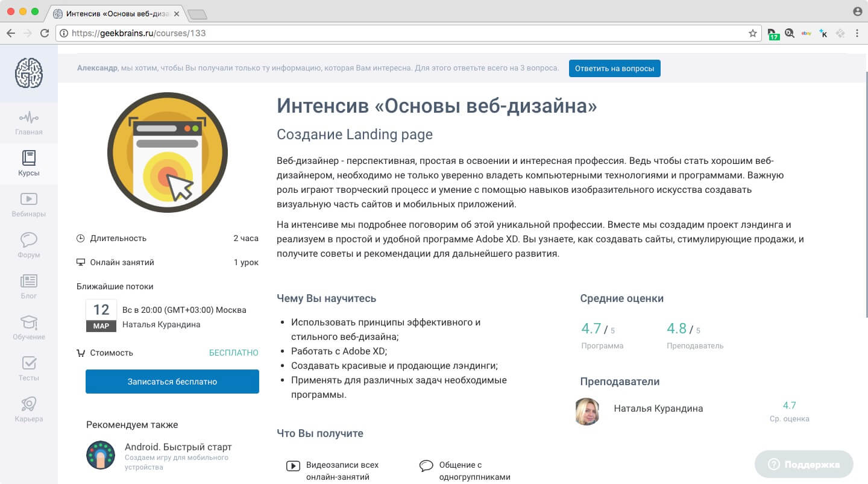The width and height of the screenshot is (868, 484).
Task: Click the БЕСПЛАТНО price label
Action: tap(234, 353)
